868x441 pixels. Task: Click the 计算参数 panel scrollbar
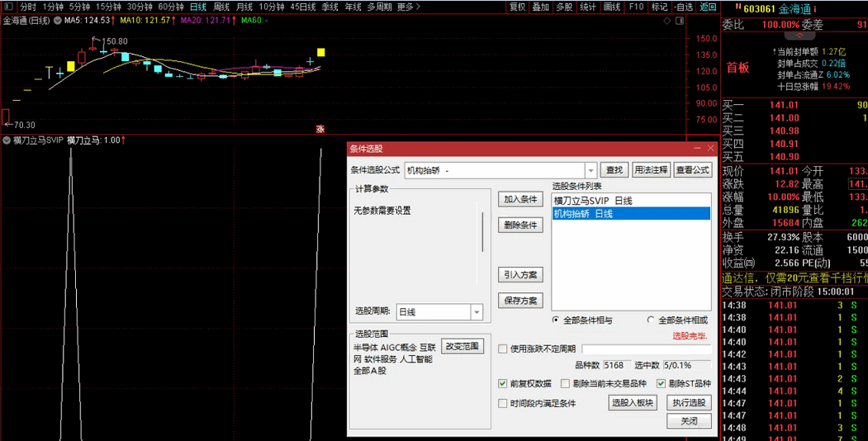tap(482, 231)
